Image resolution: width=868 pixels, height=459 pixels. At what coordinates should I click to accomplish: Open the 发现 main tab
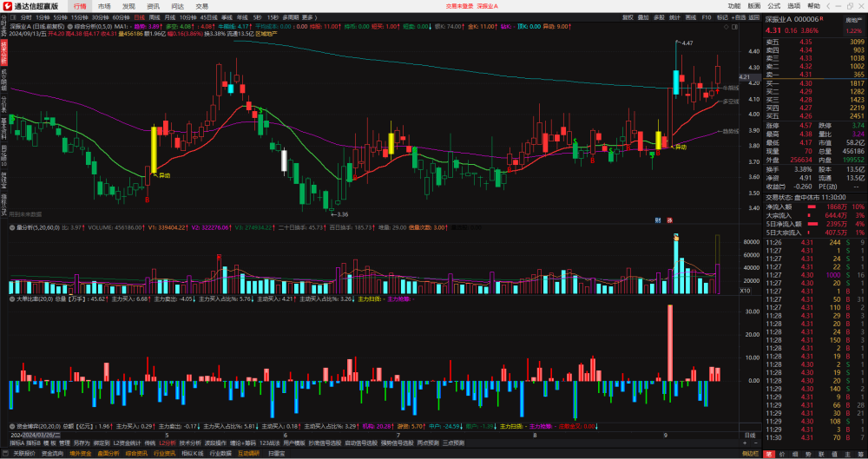tap(128, 6)
